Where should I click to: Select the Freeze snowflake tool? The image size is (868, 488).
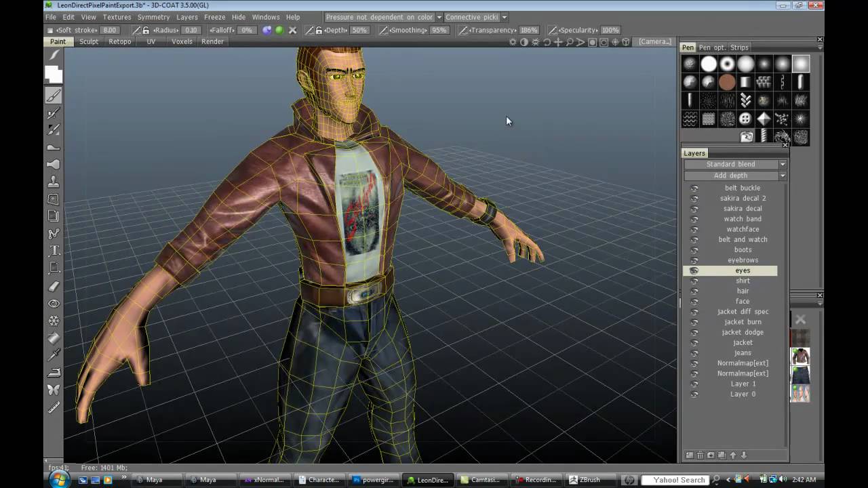[x=54, y=321]
